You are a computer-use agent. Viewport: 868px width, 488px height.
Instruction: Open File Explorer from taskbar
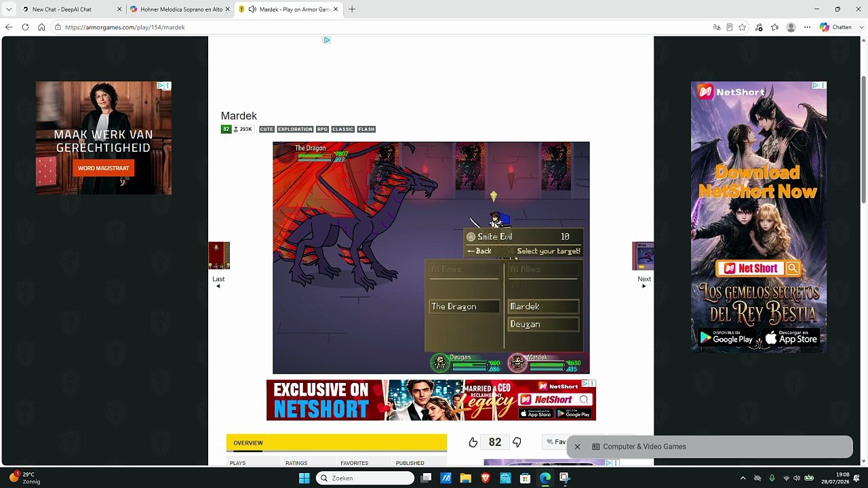point(465,478)
